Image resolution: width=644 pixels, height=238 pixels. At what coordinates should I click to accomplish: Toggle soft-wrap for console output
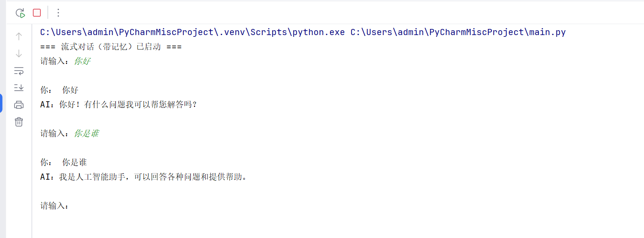pos(19,71)
